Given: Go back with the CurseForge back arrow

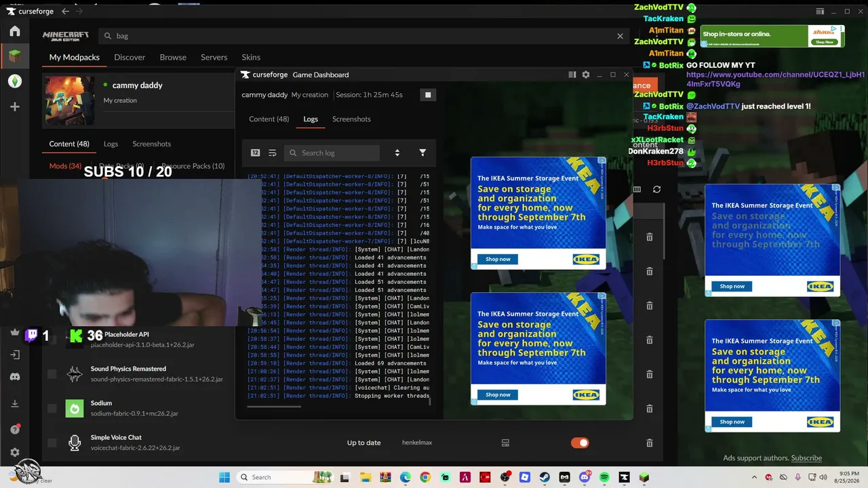Looking at the screenshot, I should click(65, 12).
